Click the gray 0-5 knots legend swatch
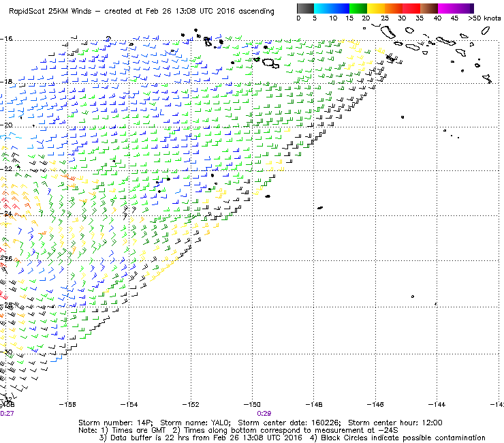 click(x=305, y=8)
